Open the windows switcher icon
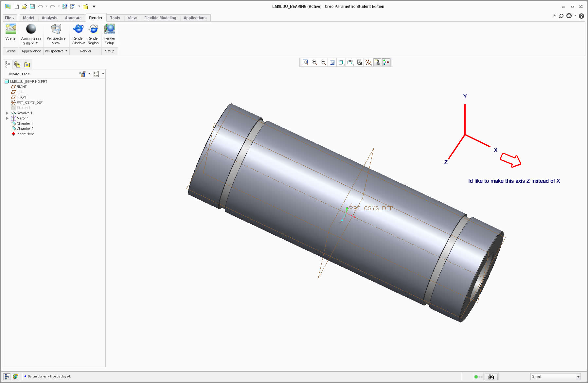 (x=73, y=7)
